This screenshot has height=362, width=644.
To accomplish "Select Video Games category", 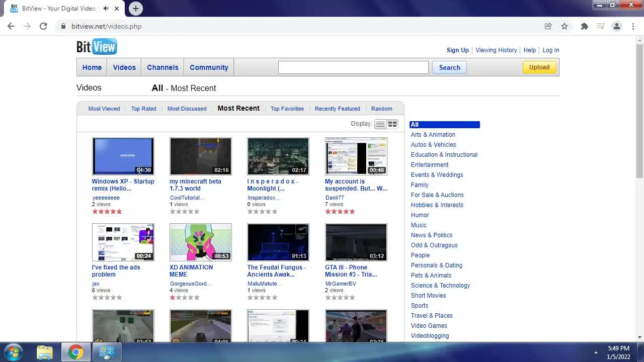I will (x=429, y=326).
